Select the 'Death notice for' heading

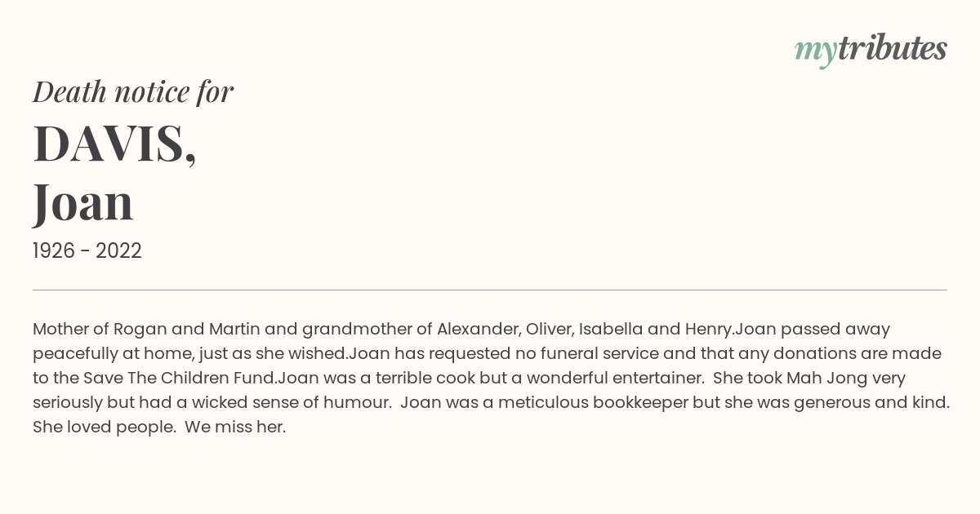(x=133, y=92)
